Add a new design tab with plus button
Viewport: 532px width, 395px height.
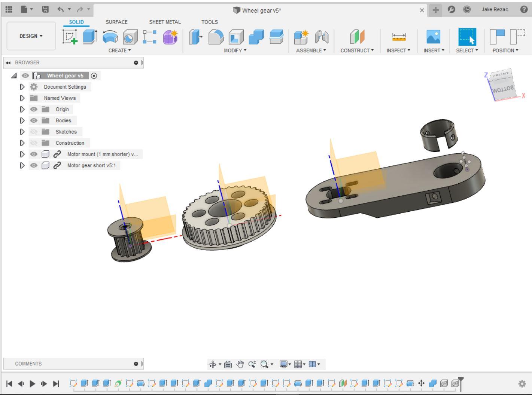coord(435,10)
